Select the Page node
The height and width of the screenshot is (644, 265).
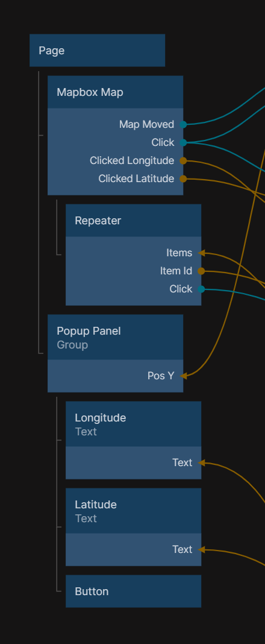click(97, 51)
